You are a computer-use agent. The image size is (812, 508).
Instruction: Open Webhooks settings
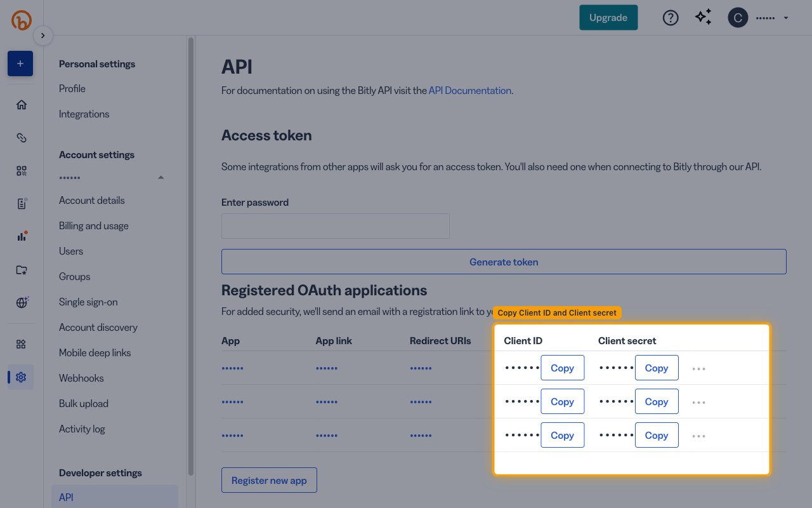coord(81,378)
